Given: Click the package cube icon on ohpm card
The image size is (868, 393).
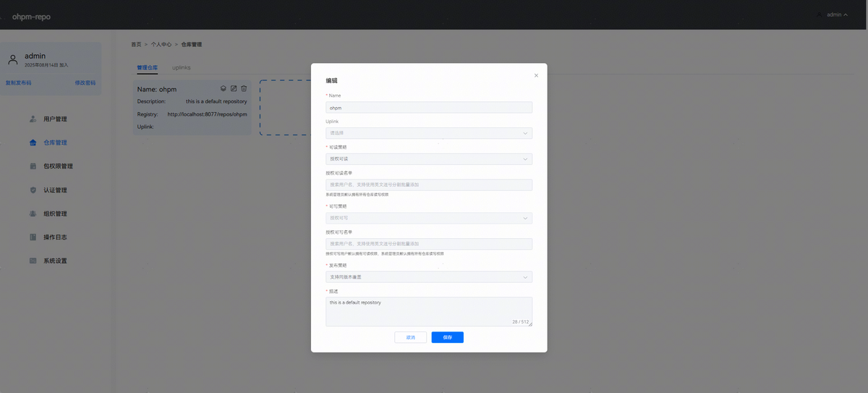Looking at the screenshot, I should [x=224, y=89].
